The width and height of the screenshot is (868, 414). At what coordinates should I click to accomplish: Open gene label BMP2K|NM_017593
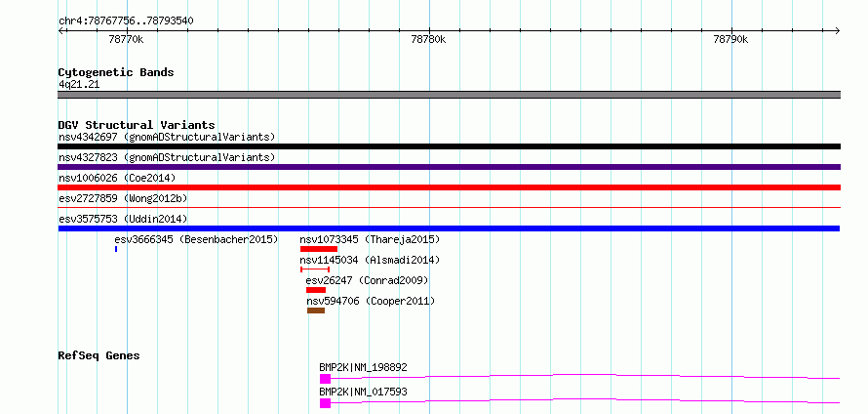pyautogui.click(x=363, y=392)
